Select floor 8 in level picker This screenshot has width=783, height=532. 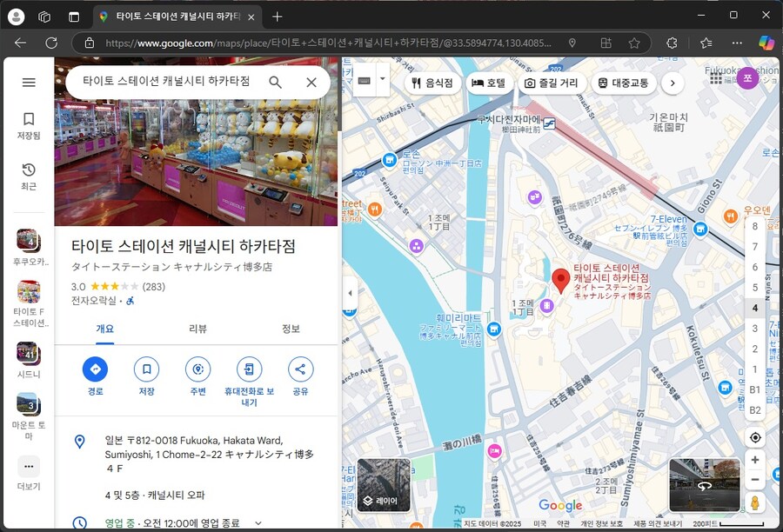click(755, 226)
